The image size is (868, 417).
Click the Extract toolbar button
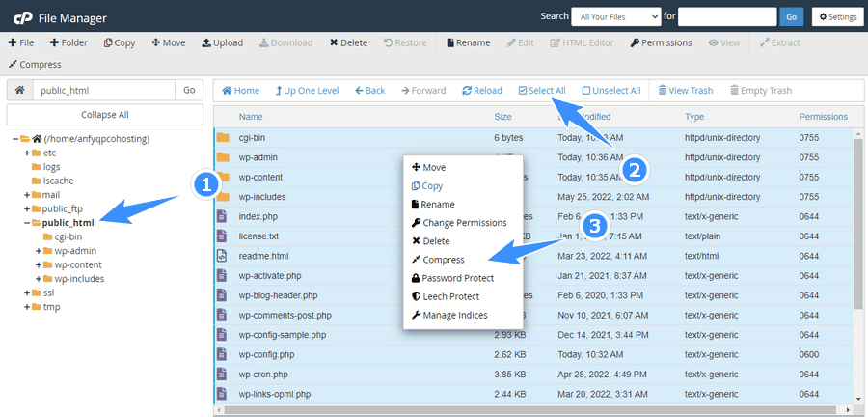point(780,42)
